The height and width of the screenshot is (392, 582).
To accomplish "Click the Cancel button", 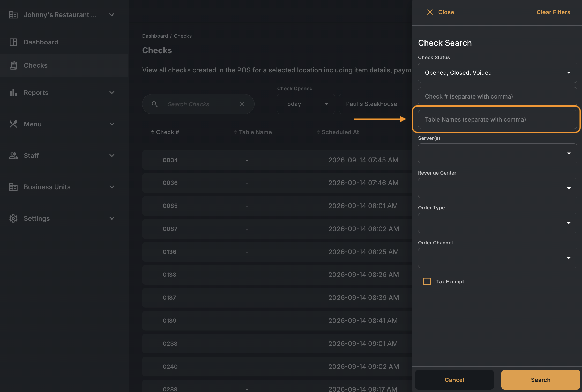I will pos(454,380).
